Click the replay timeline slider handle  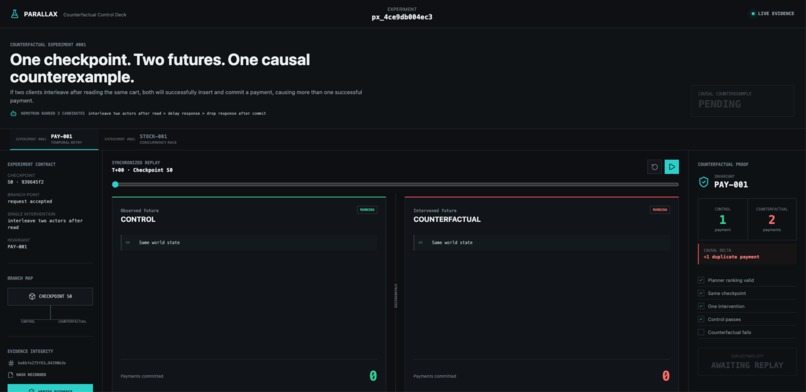115,184
